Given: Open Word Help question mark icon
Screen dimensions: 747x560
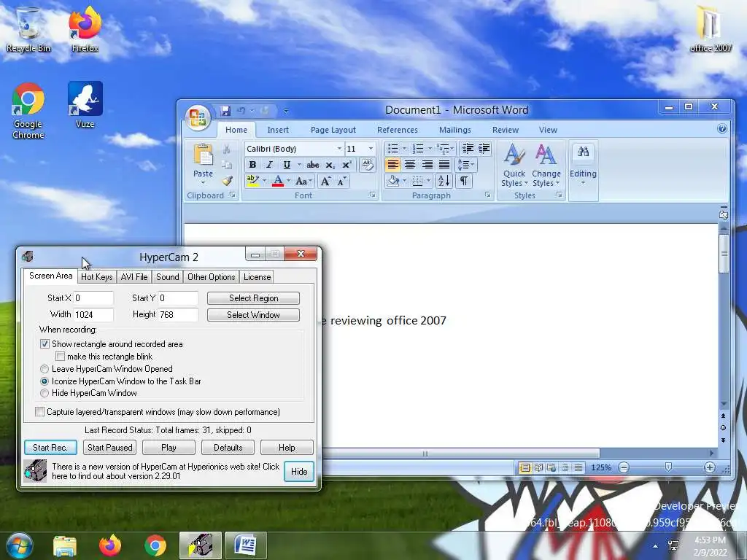Looking at the screenshot, I should tap(721, 128).
